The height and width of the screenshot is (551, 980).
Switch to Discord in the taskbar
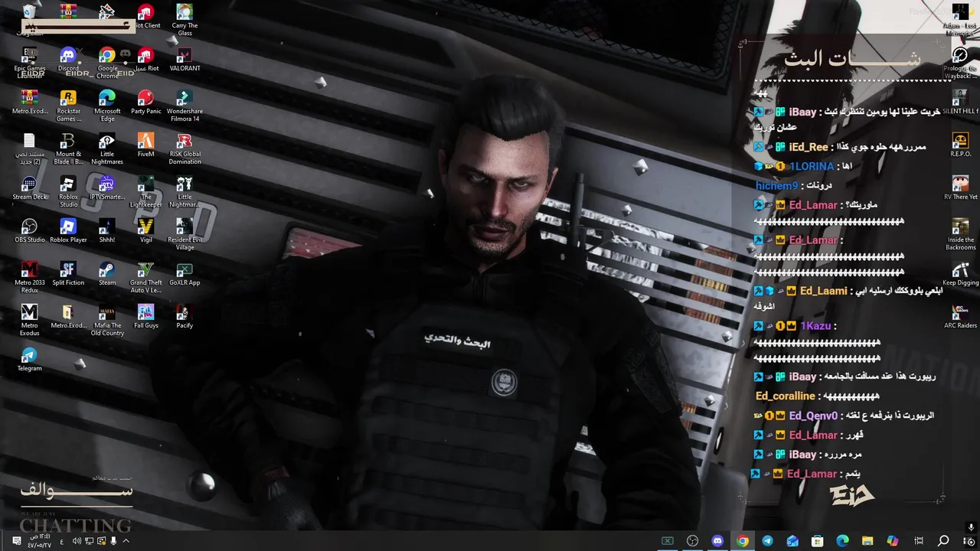point(717,541)
